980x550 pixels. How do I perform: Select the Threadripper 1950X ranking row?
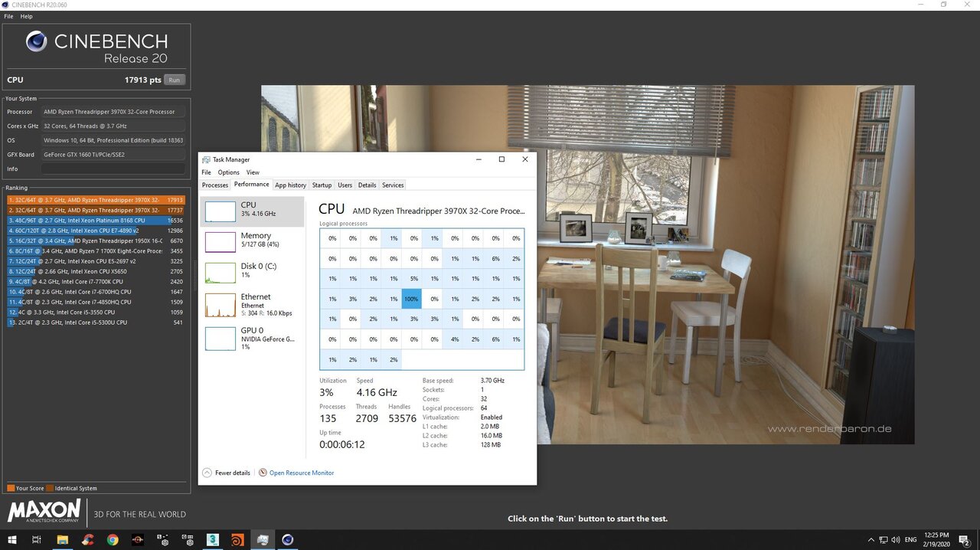pos(96,241)
